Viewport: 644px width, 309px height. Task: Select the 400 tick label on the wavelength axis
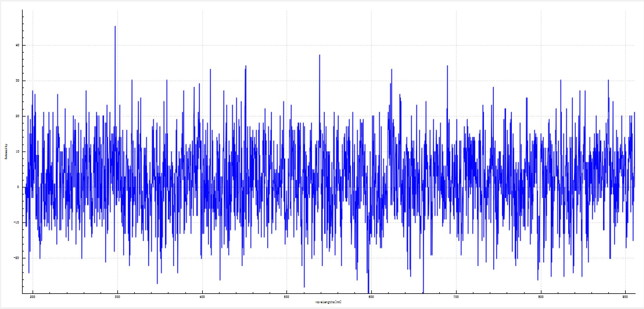tap(202, 297)
